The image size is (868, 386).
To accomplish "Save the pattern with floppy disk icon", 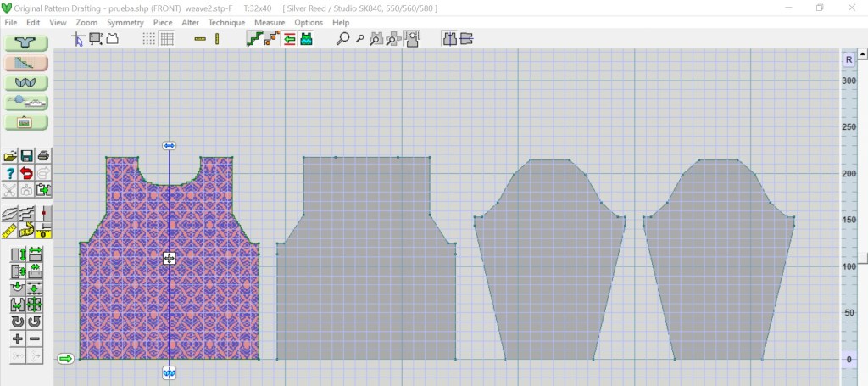I will pyautogui.click(x=27, y=155).
